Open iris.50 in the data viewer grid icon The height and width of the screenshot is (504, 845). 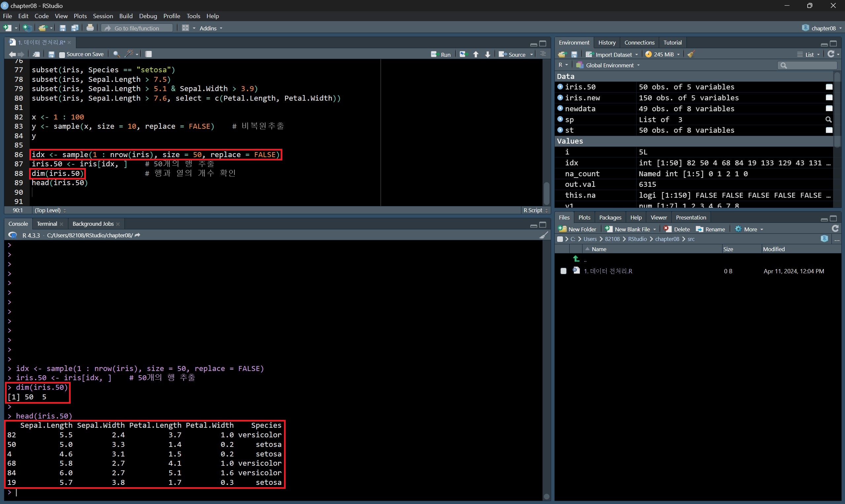(x=829, y=87)
